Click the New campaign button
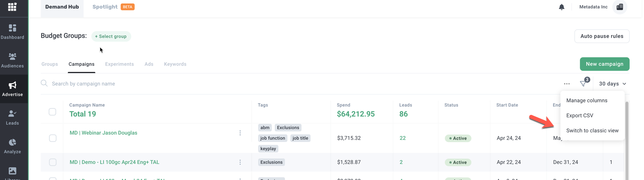Image resolution: width=644 pixels, height=180 pixels. click(x=604, y=64)
